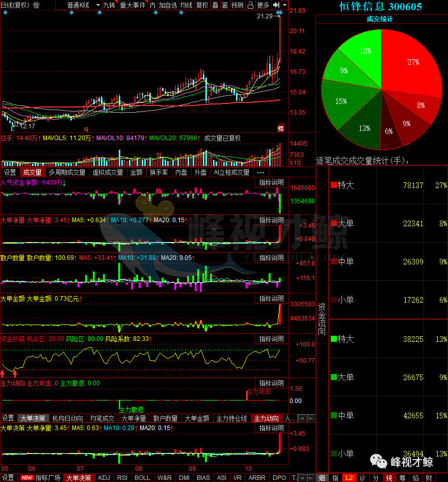Open the 焰 tab in the bottom right strip

tap(416, 478)
